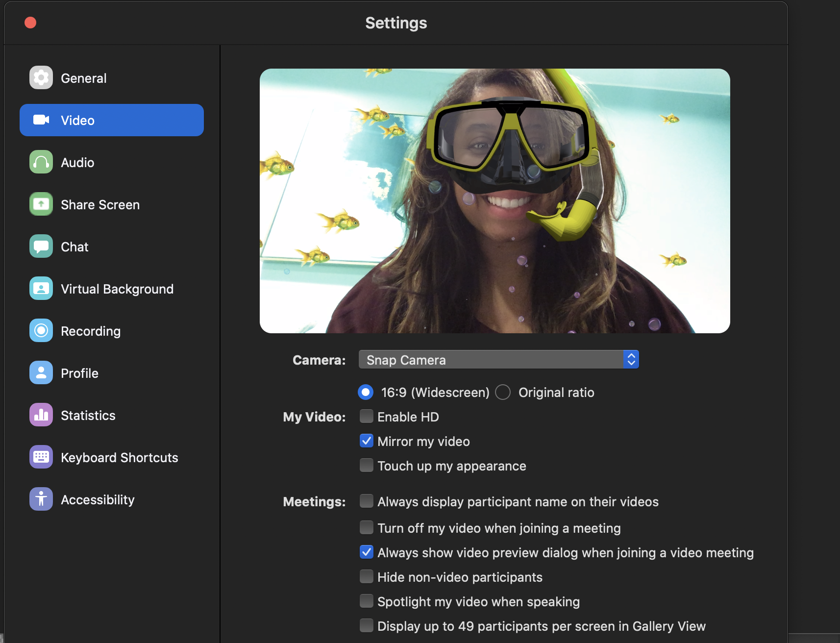Check Spotlight my video when speaking

pyautogui.click(x=366, y=601)
